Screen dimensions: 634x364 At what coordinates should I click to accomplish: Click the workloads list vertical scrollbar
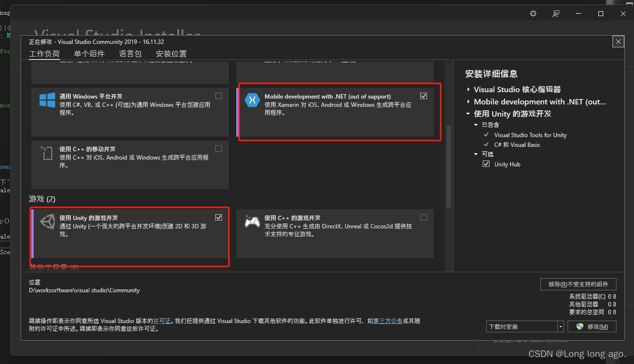point(449,166)
